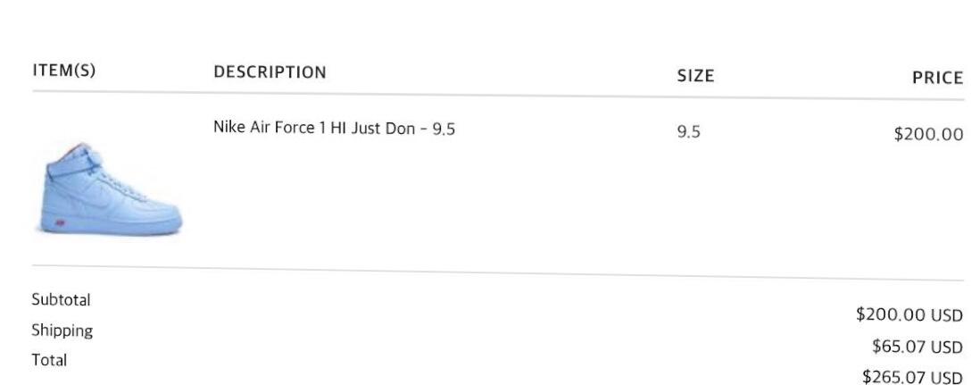The image size is (980, 385).
Task: Select the Subtotal label
Action: click(61, 300)
